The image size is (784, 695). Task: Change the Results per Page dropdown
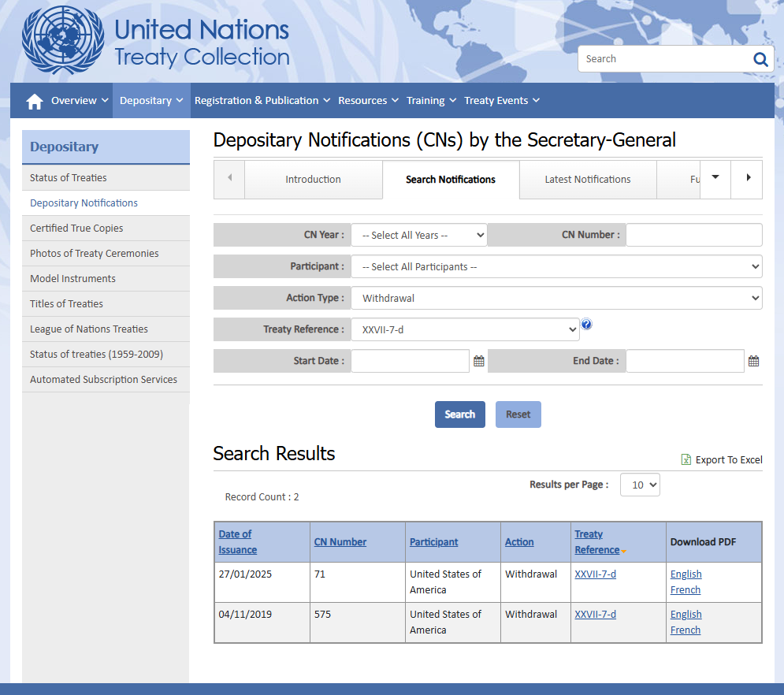pos(640,485)
